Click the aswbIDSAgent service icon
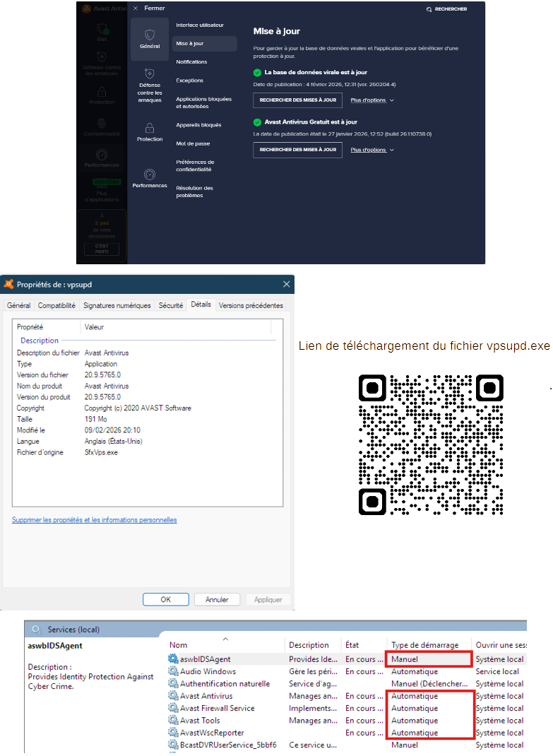This screenshot has height=756, width=553. click(x=174, y=659)
